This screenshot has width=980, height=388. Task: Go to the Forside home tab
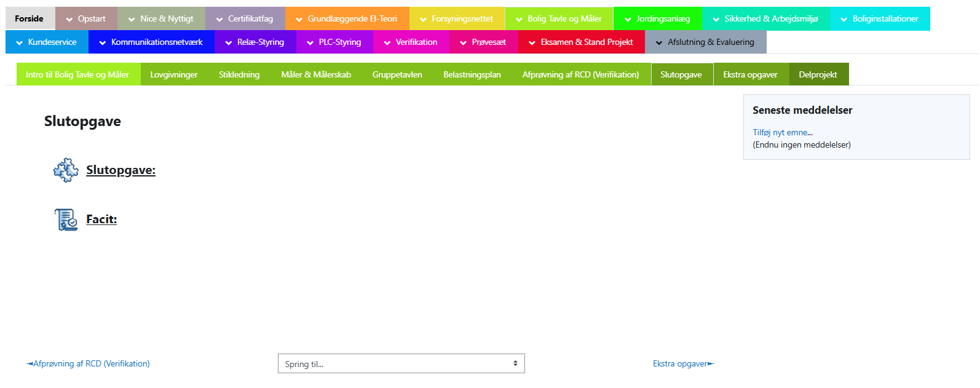pos(30,19)
